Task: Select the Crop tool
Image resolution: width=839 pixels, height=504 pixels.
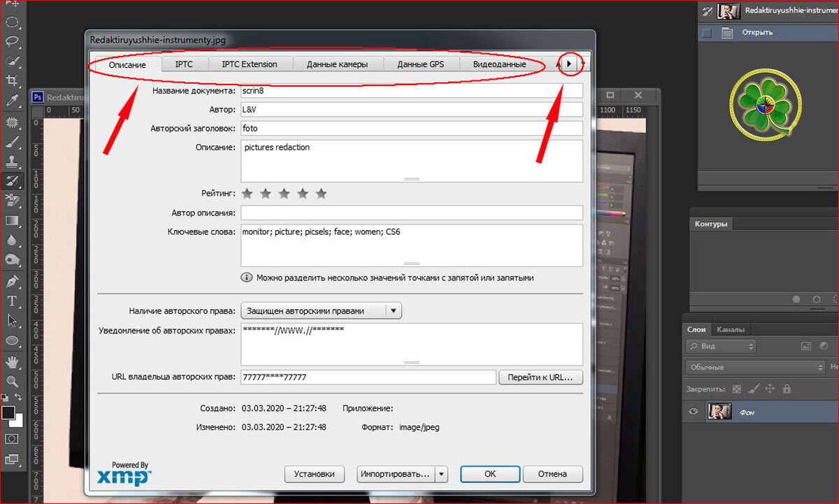Action: click(x=12, y=81)
